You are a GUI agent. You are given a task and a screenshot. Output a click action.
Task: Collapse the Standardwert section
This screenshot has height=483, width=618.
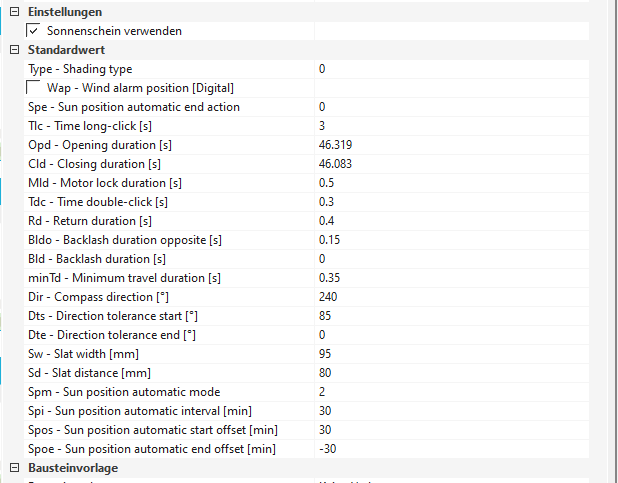(x=14, y=49)
